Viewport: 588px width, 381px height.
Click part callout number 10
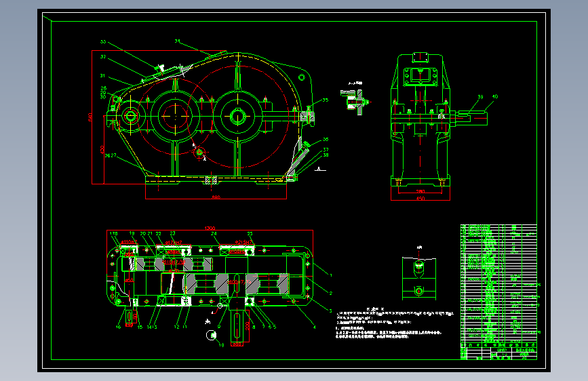pyautogui.click(x=221, y=345)
